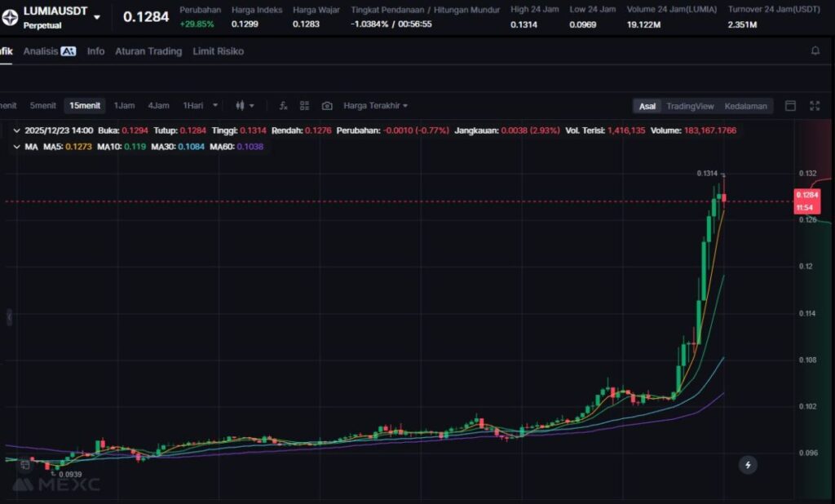835x504 pixels.
Task: Collapse the MA indicator legend row
Action: (x=17, y=147)
